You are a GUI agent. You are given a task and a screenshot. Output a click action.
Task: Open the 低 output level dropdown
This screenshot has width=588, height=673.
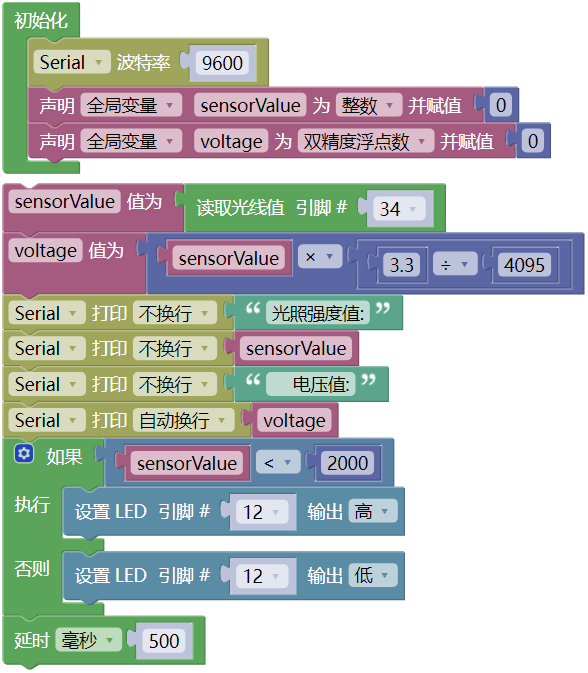(373, 575)
